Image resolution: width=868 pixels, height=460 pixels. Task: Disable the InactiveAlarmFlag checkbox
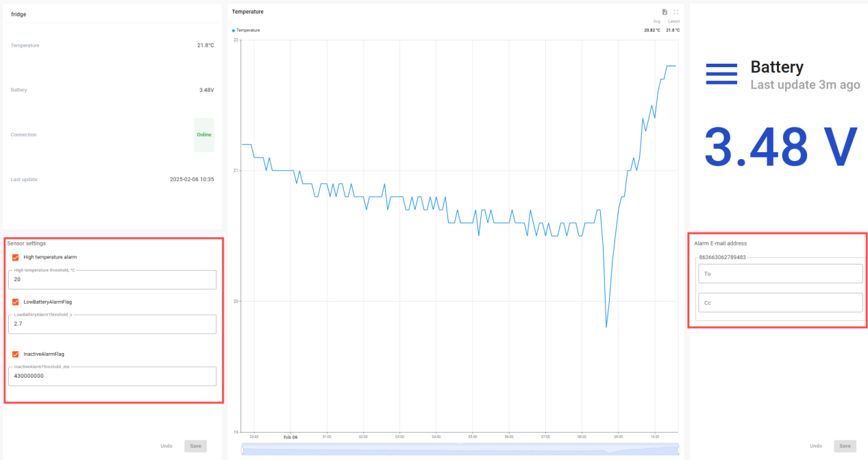(16, 354)
